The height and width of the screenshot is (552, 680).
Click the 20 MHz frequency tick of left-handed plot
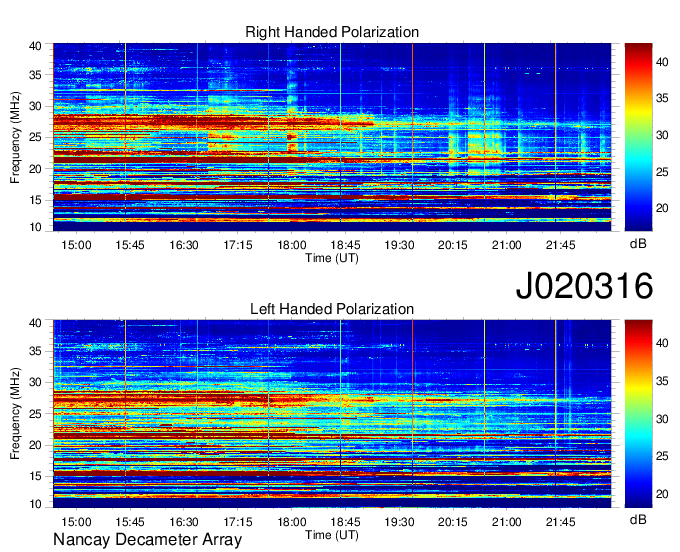[x=35, y=445]
